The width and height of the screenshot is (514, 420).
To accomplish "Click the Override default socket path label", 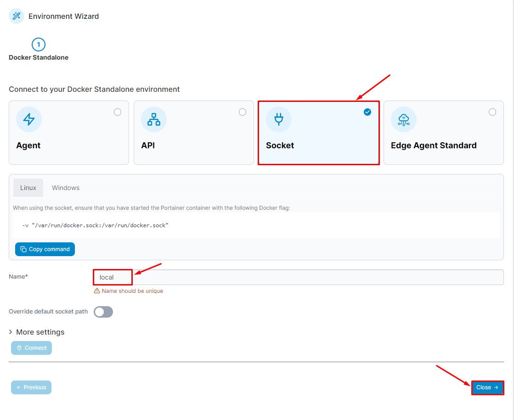I will pyautogui.click(x=48, y=312).
